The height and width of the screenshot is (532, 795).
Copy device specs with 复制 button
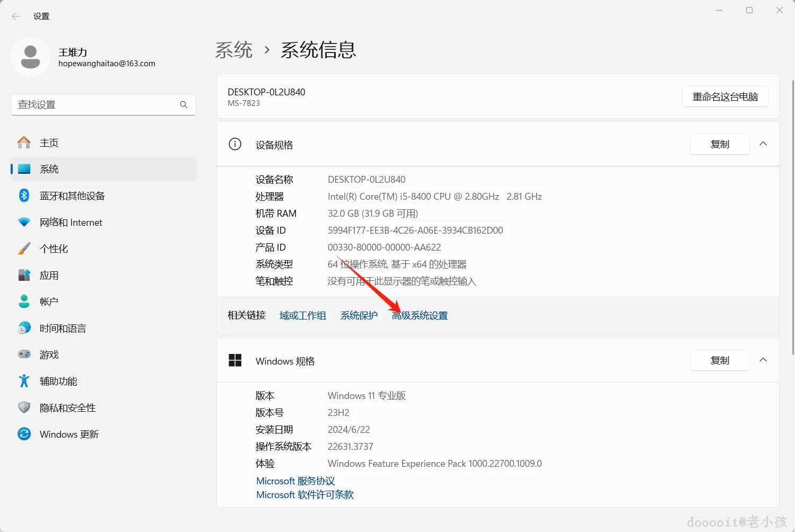pyautogui.click(x=720, y=144)
